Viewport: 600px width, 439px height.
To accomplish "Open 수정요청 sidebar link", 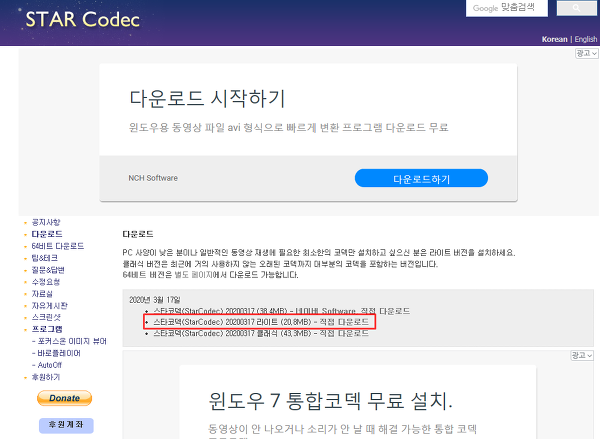I will click(x=46, y=282).
